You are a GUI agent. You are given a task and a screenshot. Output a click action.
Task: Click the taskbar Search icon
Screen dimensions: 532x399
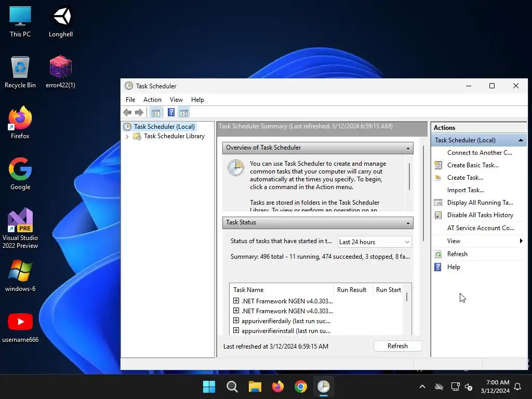tap(232, 387)
